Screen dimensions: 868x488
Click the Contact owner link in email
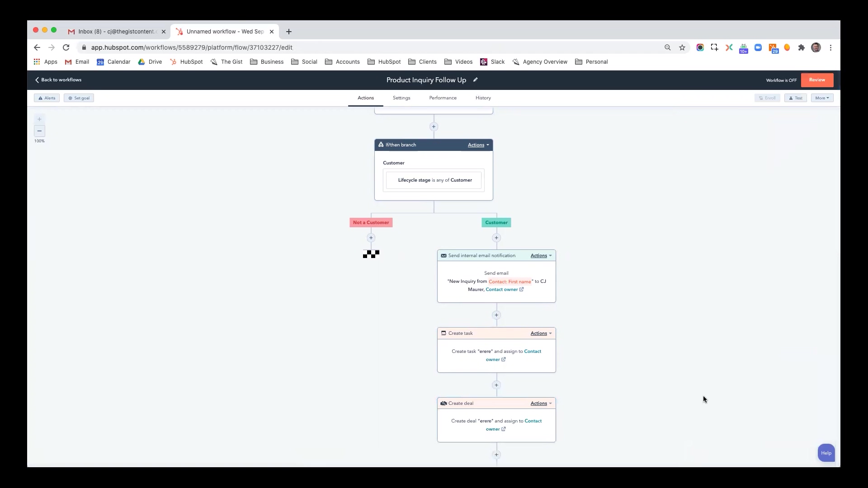pyautogui.click(x=501, y=289)
